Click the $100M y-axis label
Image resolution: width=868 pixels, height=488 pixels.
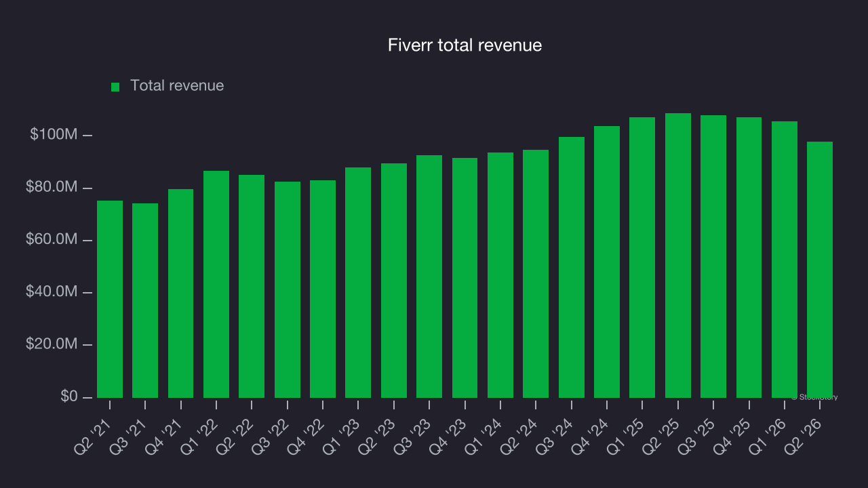(x=54, y=135)
